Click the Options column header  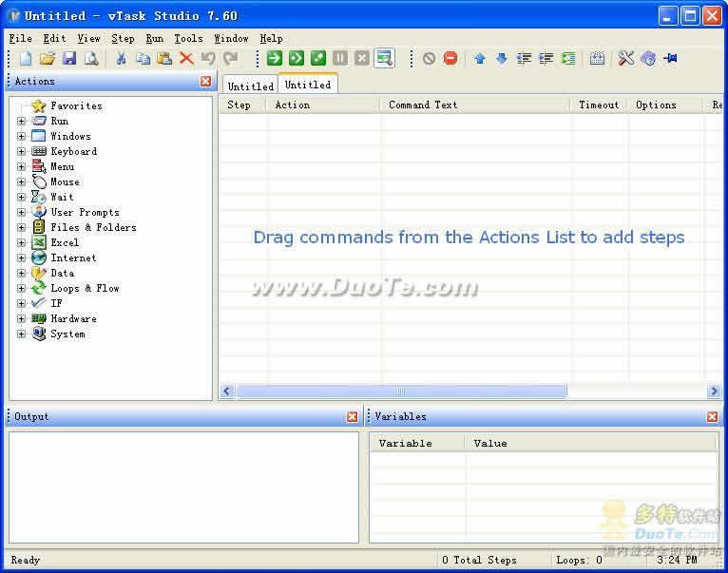point(666,105)
